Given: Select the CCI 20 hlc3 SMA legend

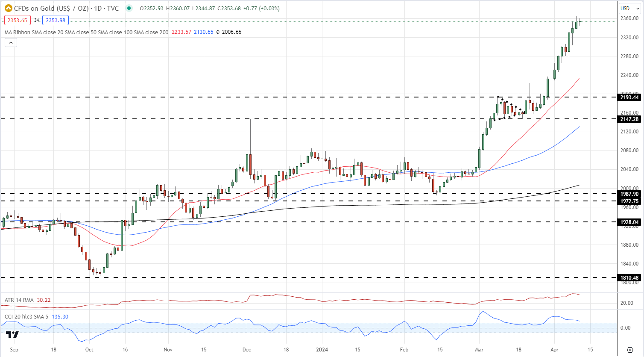Looking at the screenshot, I should (x=27, y=317).
